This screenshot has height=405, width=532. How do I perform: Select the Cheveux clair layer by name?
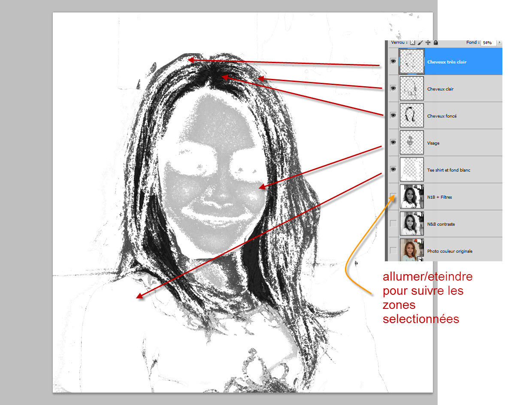tap(440, 89)
